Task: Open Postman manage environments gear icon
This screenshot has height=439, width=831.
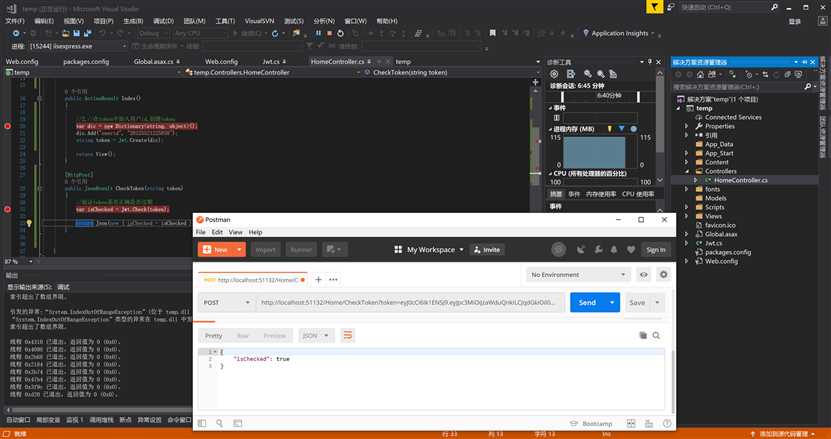Action: (x=663, y=275)
